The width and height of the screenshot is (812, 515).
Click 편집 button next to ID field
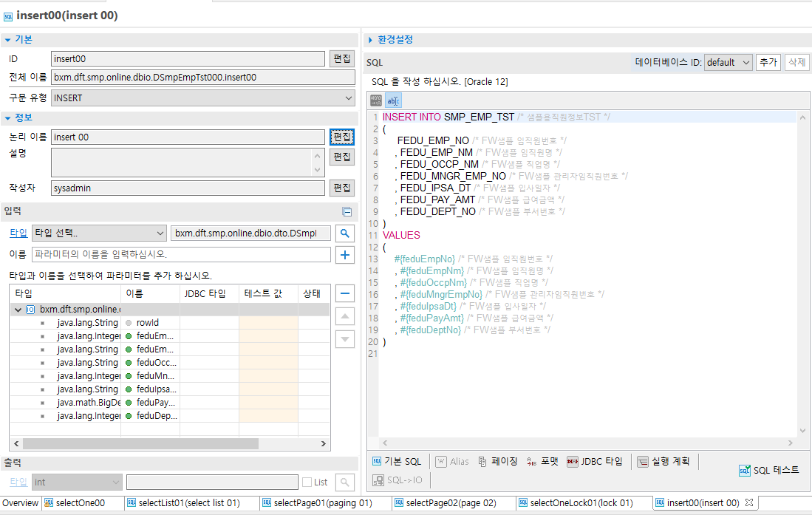(x=341, y=59)
